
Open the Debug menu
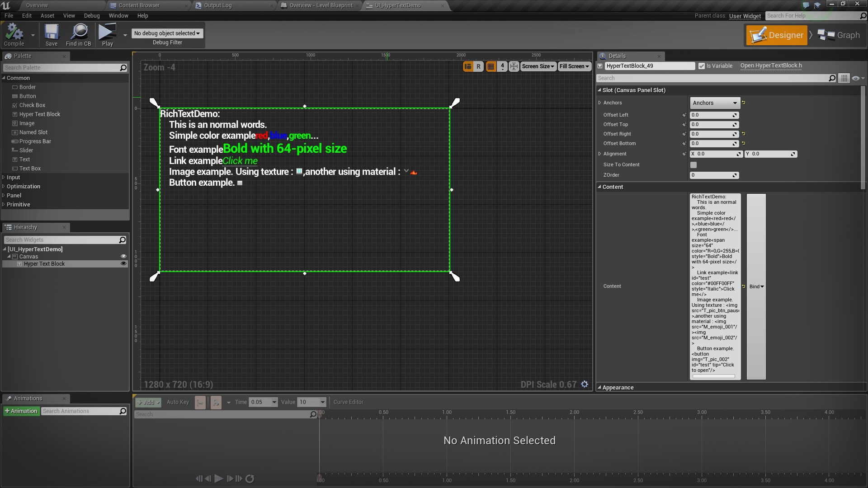(92, 15)
